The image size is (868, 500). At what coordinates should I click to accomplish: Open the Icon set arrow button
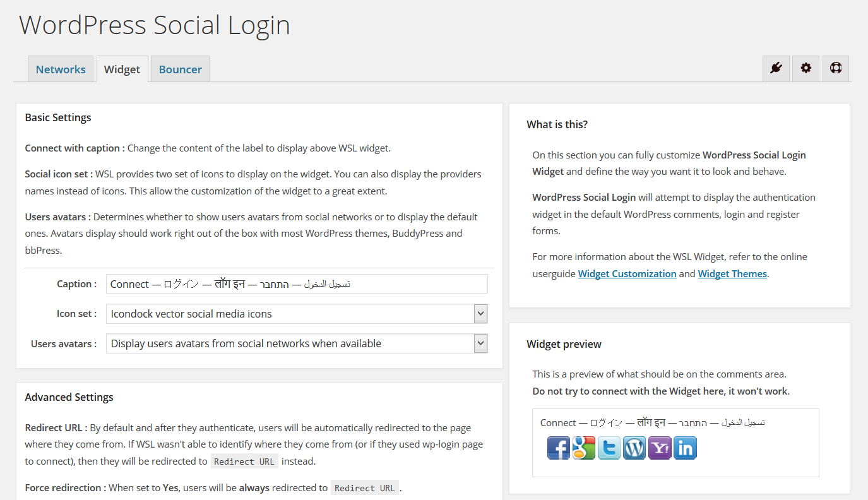tap(480, 314)
